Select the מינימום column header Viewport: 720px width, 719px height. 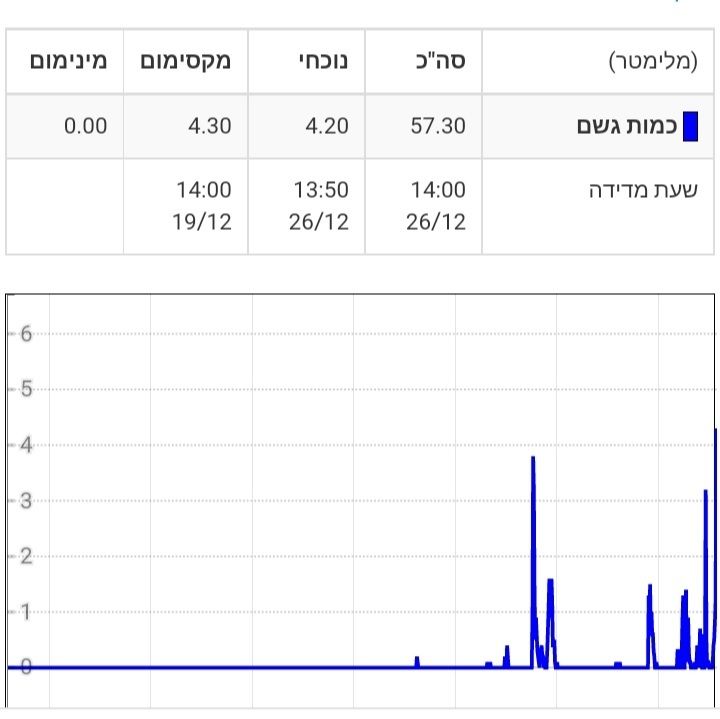[68, 61]
